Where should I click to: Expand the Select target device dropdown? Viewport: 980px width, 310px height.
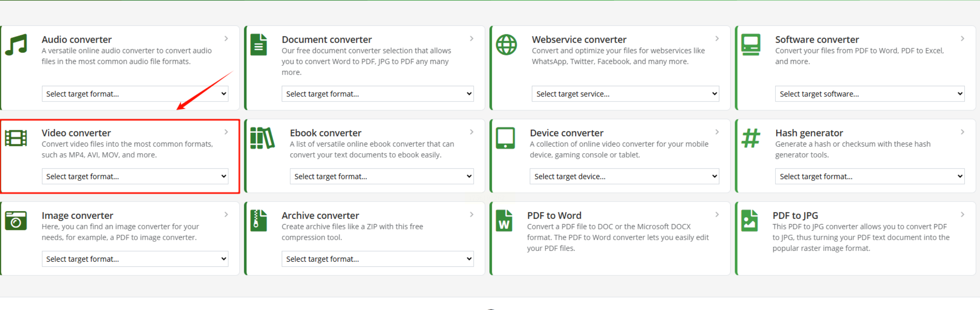(x=624, y=176)
